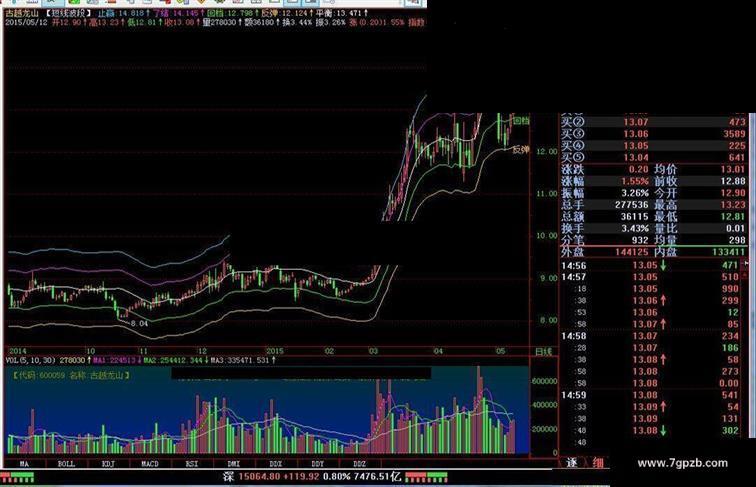Select the 买⑤ 13.04 bid row
This screenshot has width=756, height=487.
pos(654,158)
